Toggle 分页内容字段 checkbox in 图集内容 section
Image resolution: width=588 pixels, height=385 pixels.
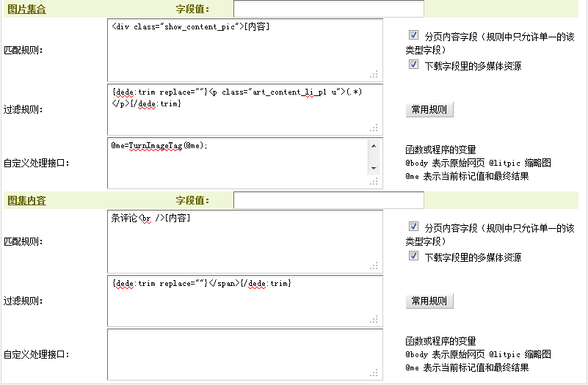414,227
